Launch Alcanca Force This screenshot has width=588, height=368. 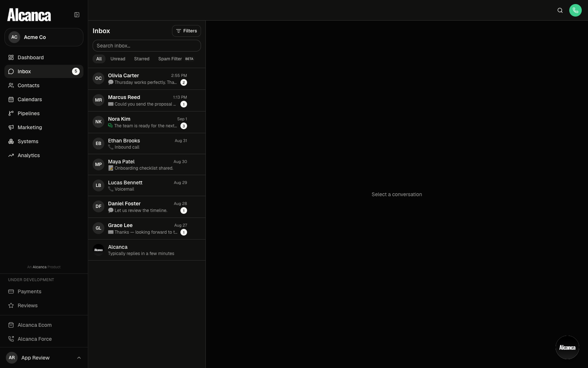(44, 339)
